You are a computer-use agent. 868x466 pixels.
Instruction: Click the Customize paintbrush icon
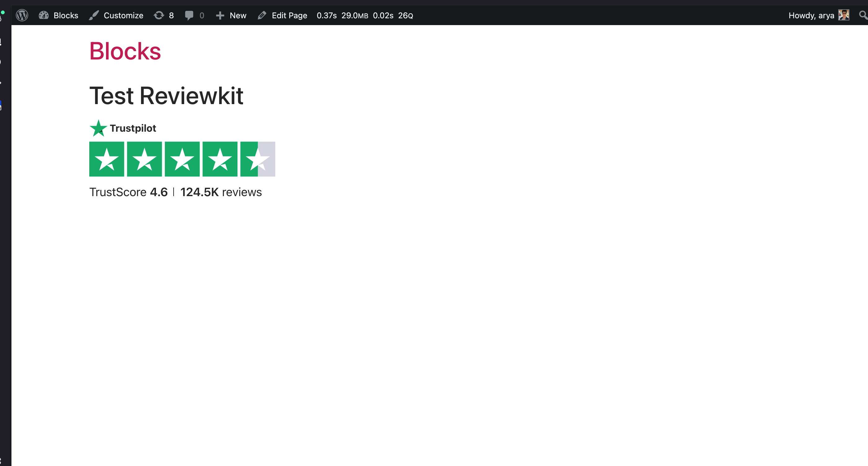94,15
